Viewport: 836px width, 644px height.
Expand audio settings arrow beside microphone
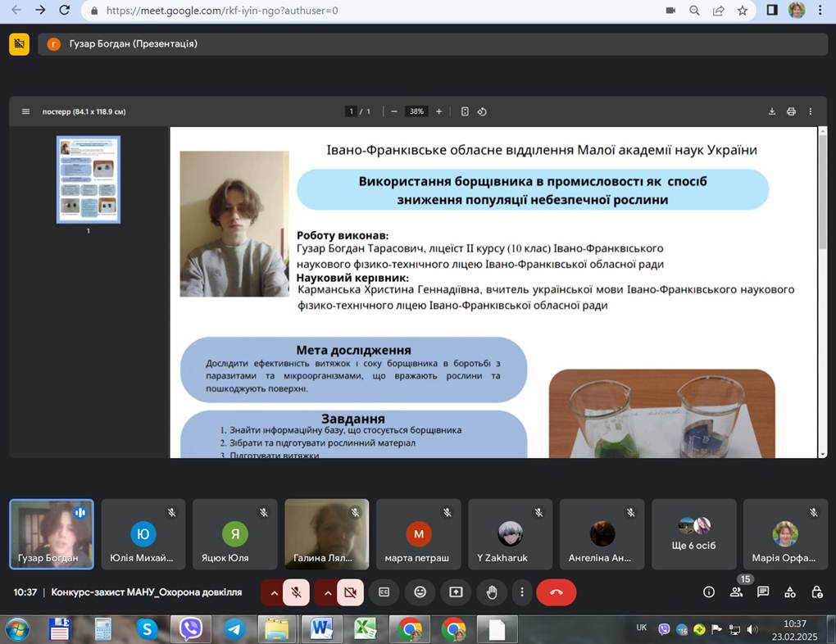pos(272,592)
